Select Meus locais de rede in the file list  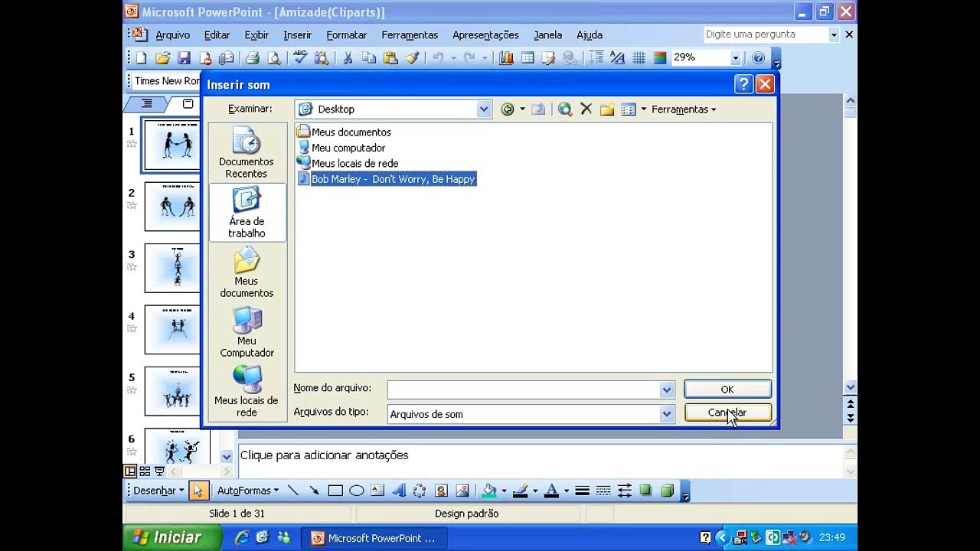(348, 163)
